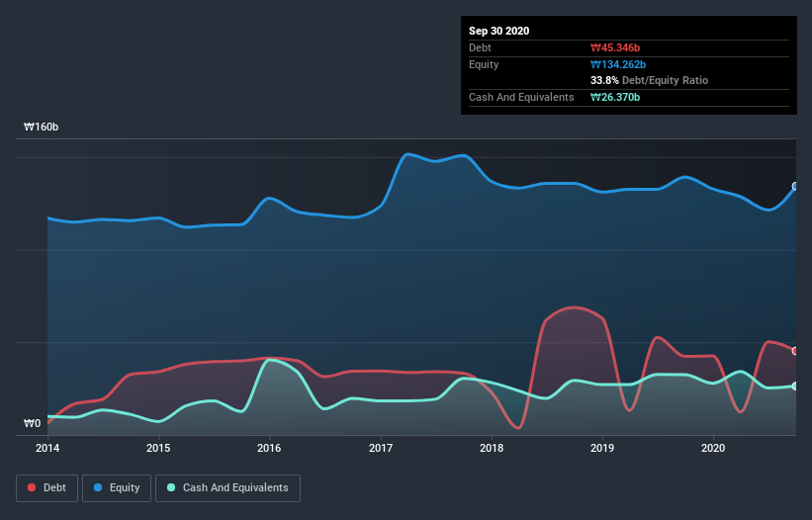The height and width of the screenshot is (520, 812).
Task: Click the Cash value ₩26.370b
Action: pyautogui.click(x=615, y=97)
